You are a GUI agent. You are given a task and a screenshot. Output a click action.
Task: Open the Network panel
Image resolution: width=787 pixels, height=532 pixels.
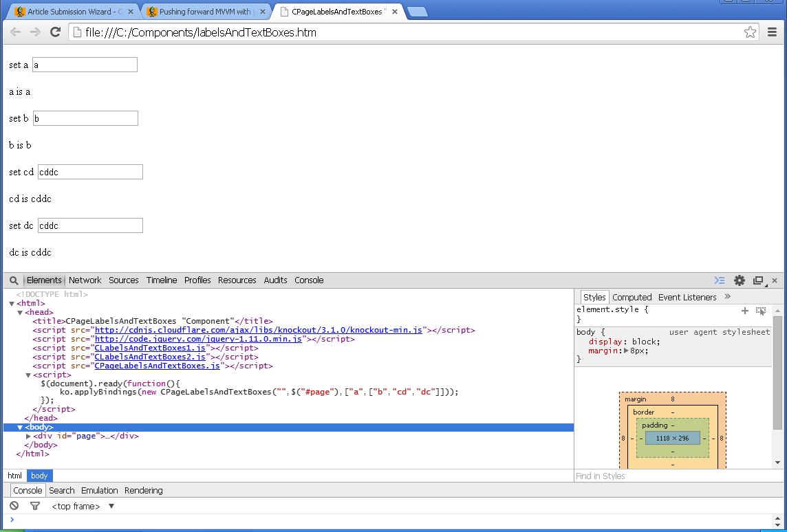coord(85,280)
